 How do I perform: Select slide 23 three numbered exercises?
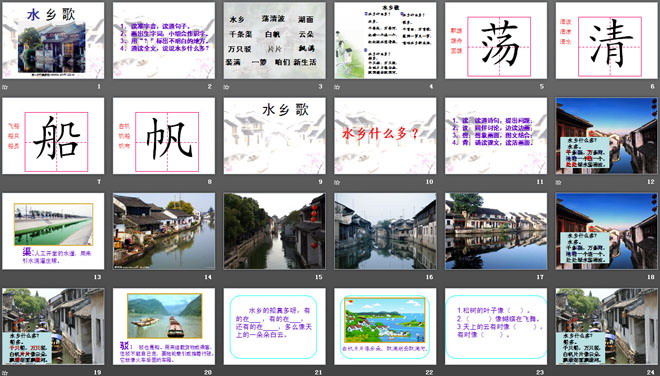coord(496,326)
